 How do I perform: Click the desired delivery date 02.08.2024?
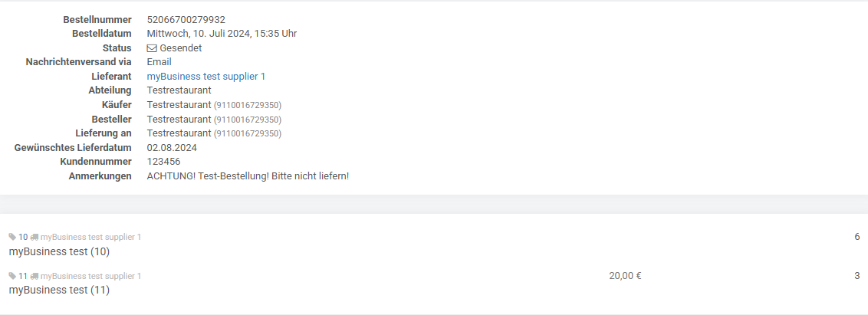[172, 148]
